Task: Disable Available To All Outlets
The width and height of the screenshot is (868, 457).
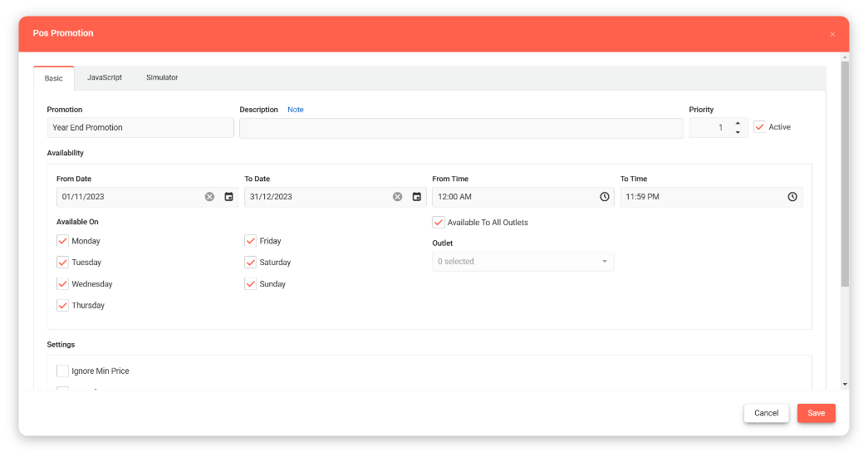Action: [x=439, y=223]
